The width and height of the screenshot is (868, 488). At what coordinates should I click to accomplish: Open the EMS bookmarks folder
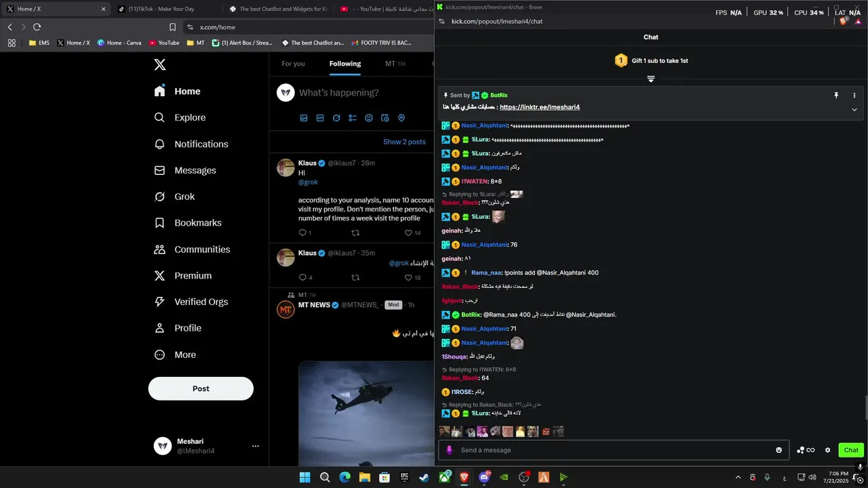click(x=39, y=43)
